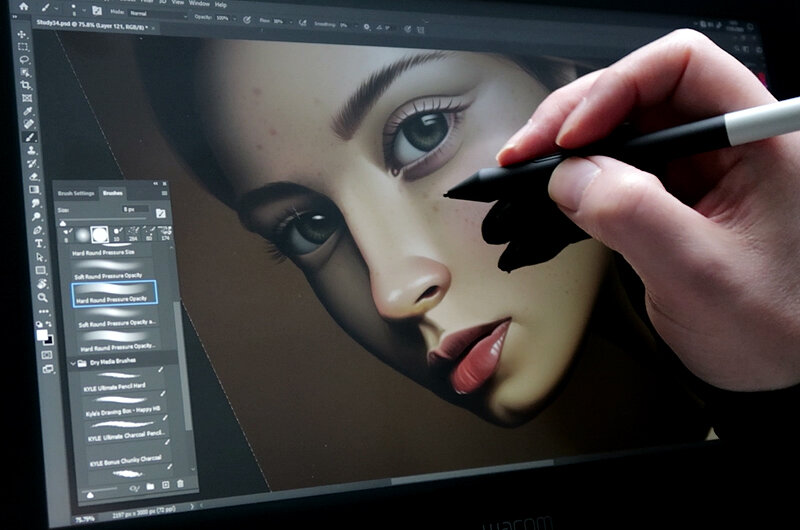Viewport: 800px width, 530px height.
Task: Open the Edit Toolbar three-dots icon
Action: [x=44, y=311]
